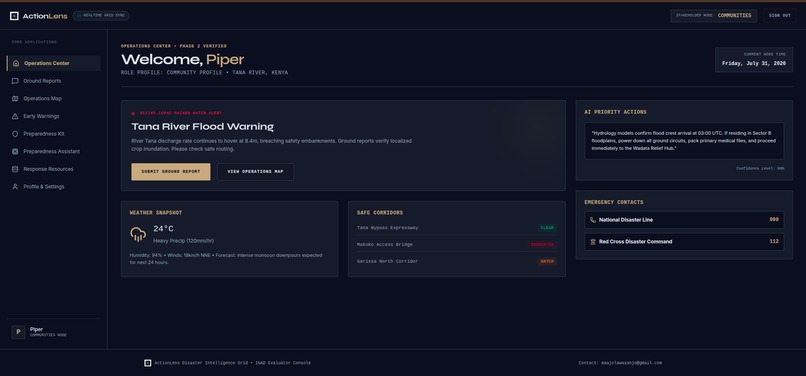
Task: Click View Operations Map button
Action: [x=255, y=172]
